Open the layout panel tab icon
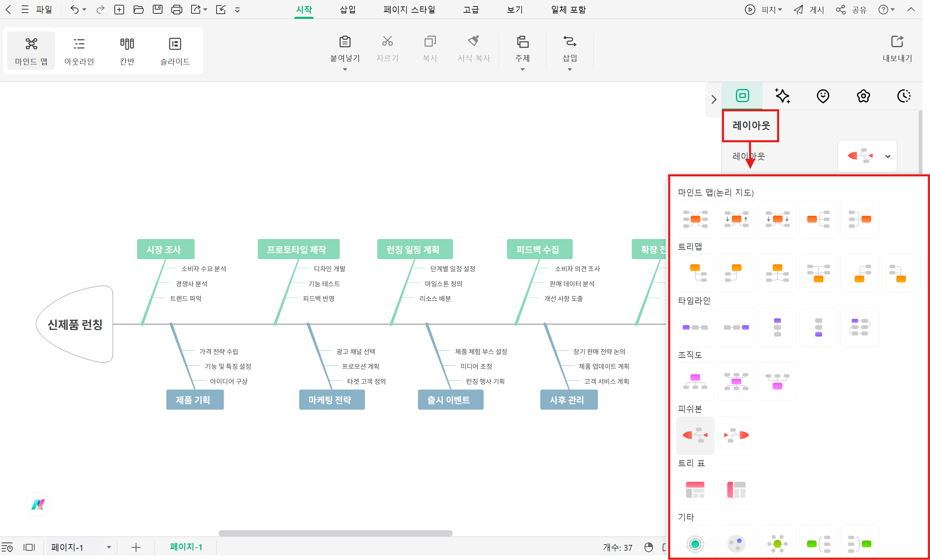Image resolution: width=930 pixels, height=560 pixels. [742, 96]
